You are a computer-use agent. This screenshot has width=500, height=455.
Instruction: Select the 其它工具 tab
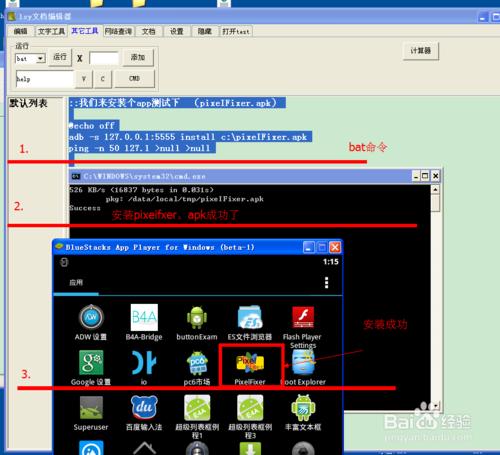(x=85, y=31)
